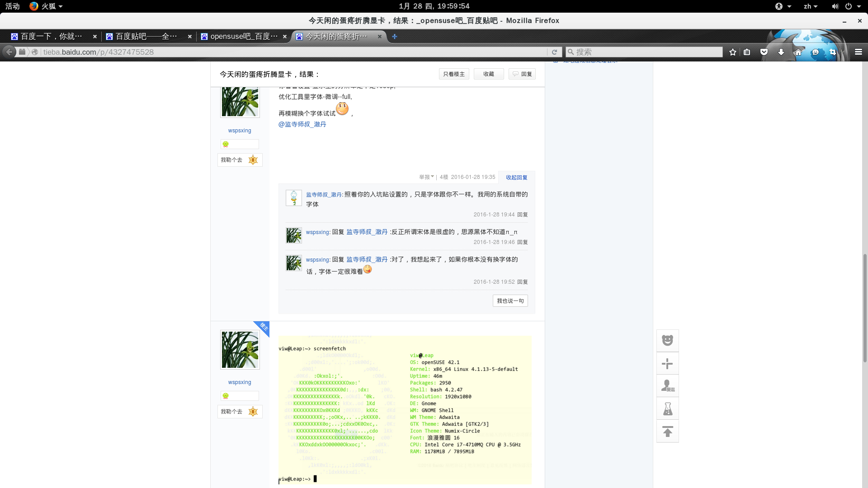Screen dimensions: 868x488
Task: Click the big-eyed emoji after 再模糊换个字体试试
Action: 342,108
